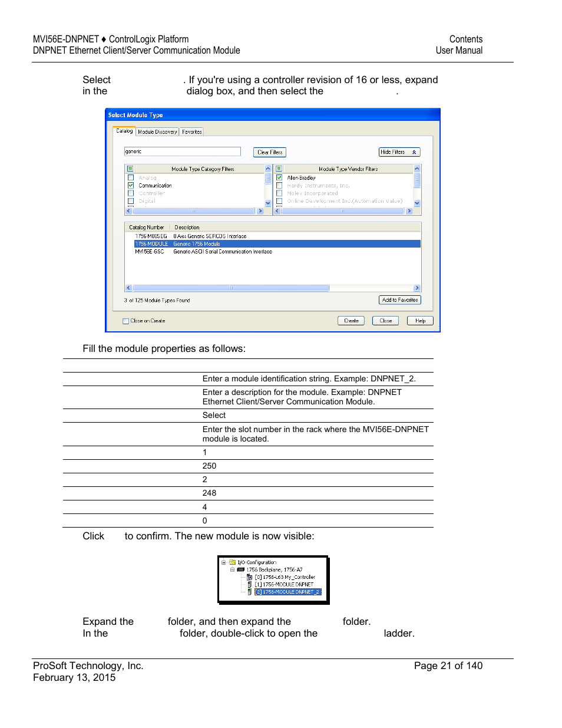Click the Catalog Number column header
The width and height of the screenshot is (562, 728).
point(147,228)
